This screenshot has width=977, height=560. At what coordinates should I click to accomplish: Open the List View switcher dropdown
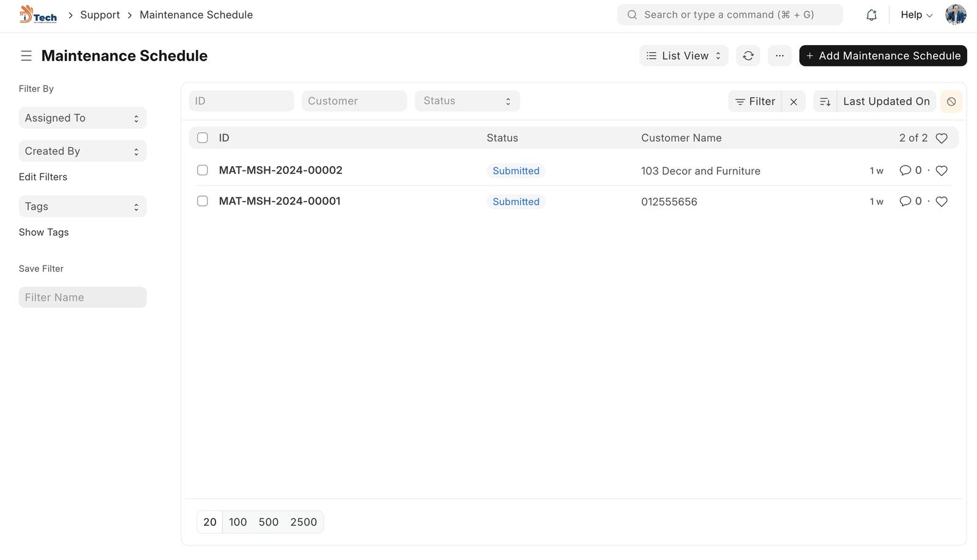[683, 56]
